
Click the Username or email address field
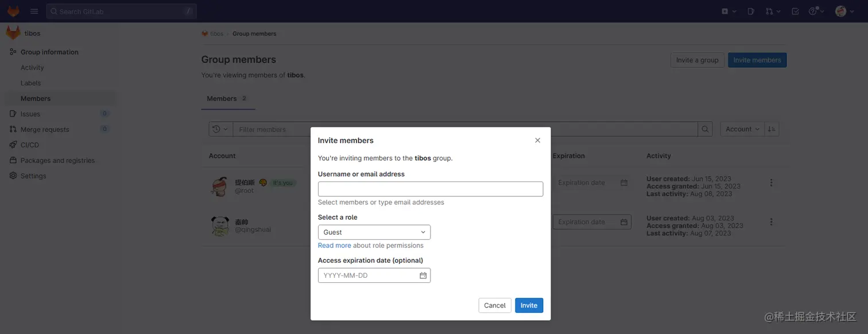tap(431, 189)
